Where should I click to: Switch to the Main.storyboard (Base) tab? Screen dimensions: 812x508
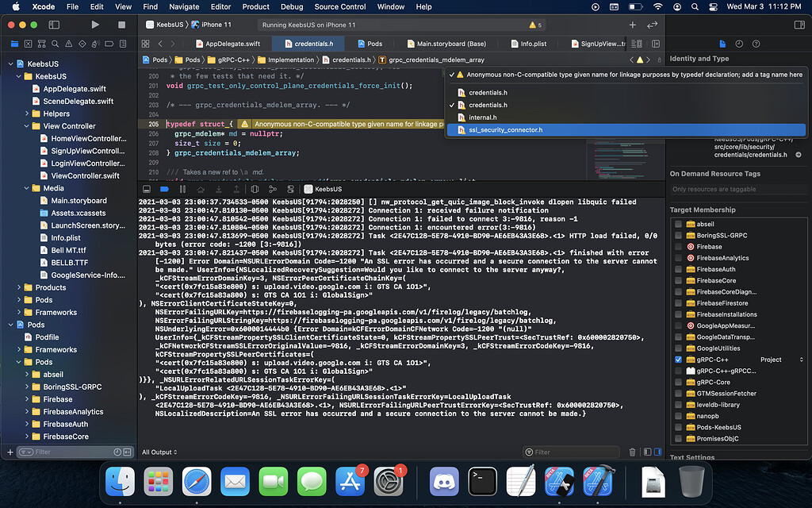pos(446,44)
